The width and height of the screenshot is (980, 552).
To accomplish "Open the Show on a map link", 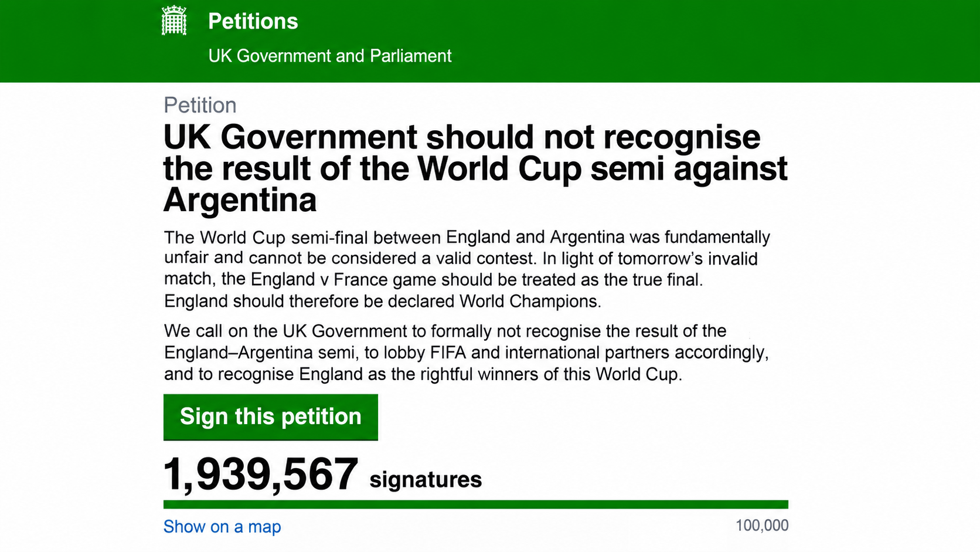I will [222, 527].
